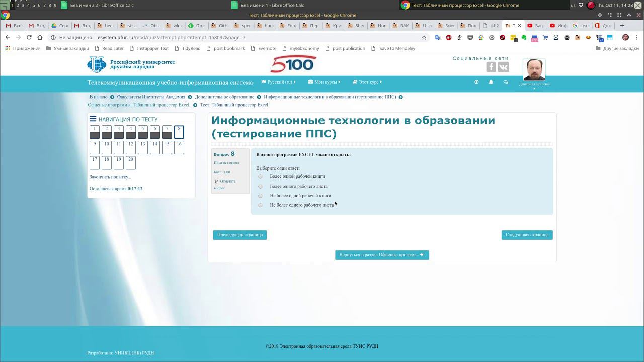Jump to question 12 in quiz navigation
The width and height of the screenshot is (644, 362).
pyautogui.click(x=131, y=147)
